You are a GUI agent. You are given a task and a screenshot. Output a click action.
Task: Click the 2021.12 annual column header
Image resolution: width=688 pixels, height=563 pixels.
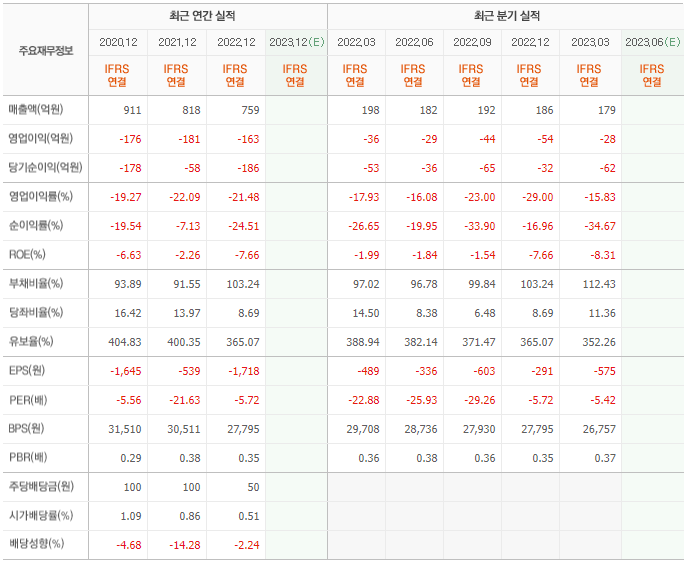click(177, 42)
